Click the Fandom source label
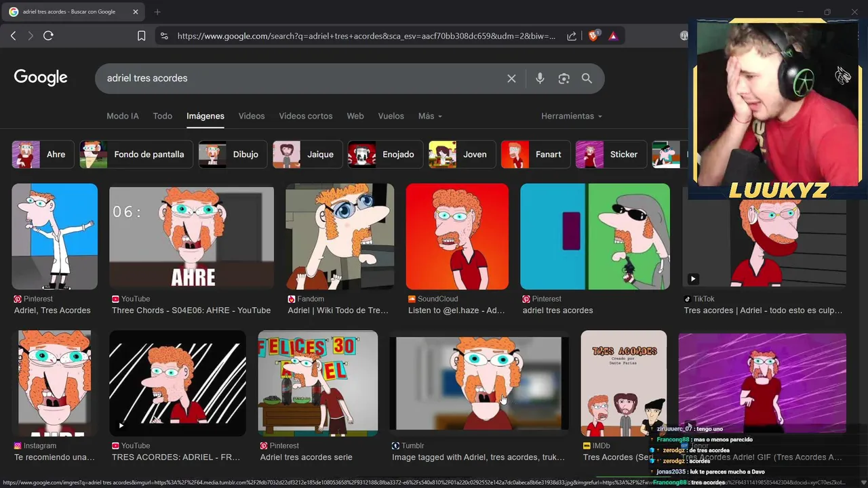 pos(306,299)
